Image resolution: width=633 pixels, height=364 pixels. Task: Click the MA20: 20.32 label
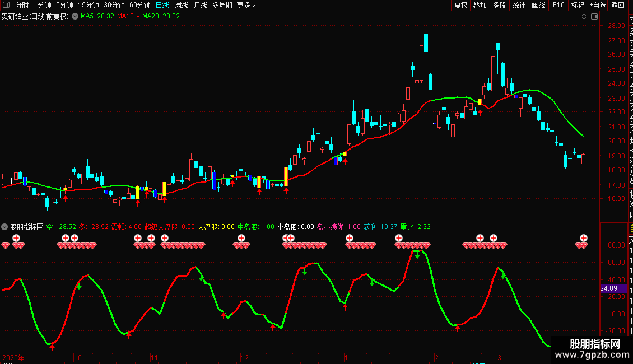click(x=161, y=17)
